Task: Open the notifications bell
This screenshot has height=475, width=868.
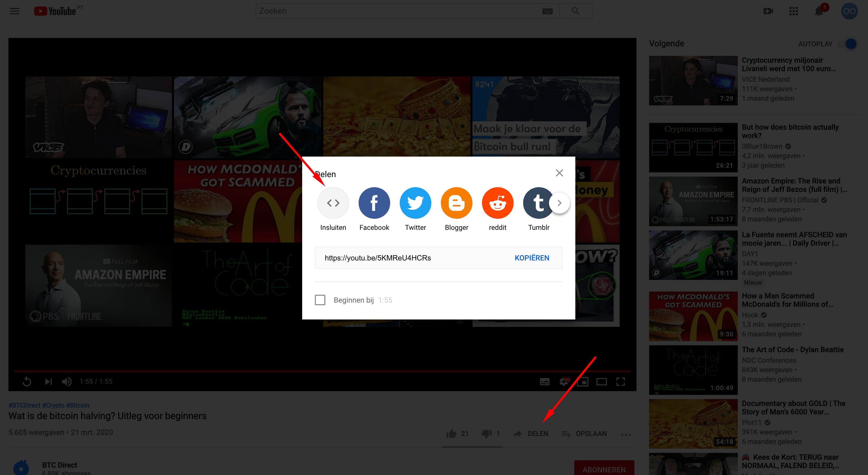Action: [x=819, y=11]
